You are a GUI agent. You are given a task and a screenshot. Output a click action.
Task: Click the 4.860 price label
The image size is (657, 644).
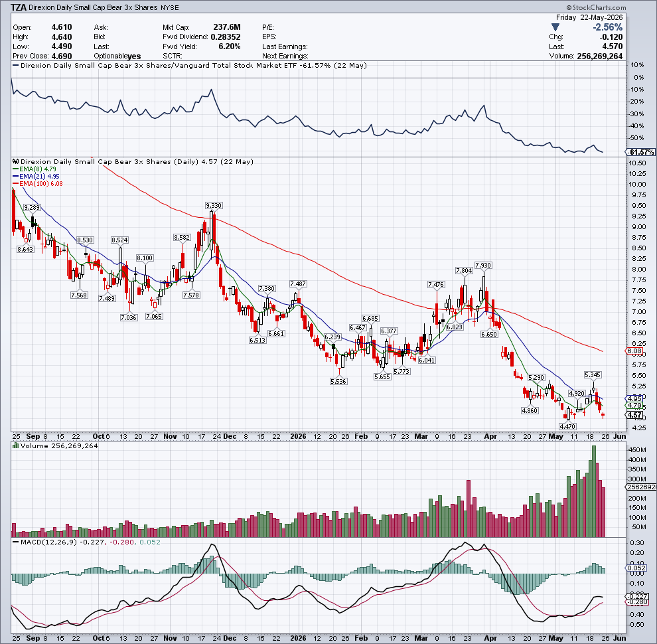530,410
